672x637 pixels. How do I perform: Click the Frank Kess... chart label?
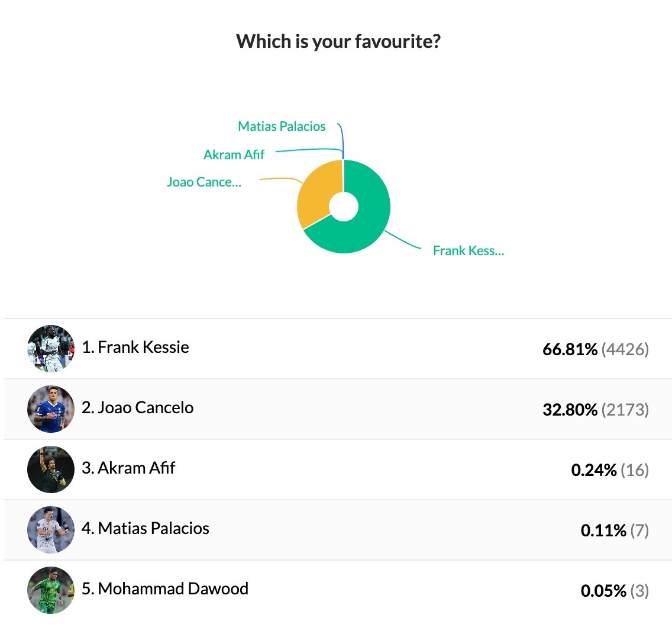[x=469, y=250]
